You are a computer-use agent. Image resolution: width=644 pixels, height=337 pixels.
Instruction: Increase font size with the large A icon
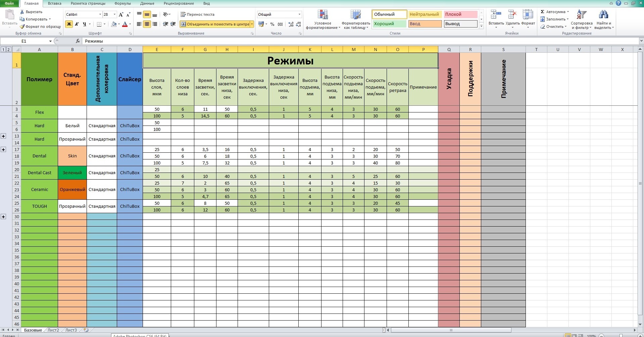pos(121,14)
